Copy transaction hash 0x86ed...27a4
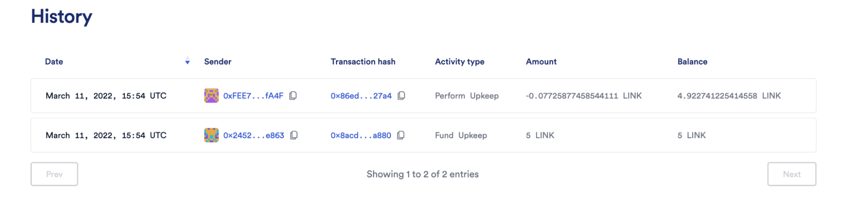Screen dimensions: 868x205 pyautogui.click(x=402, y=96)
